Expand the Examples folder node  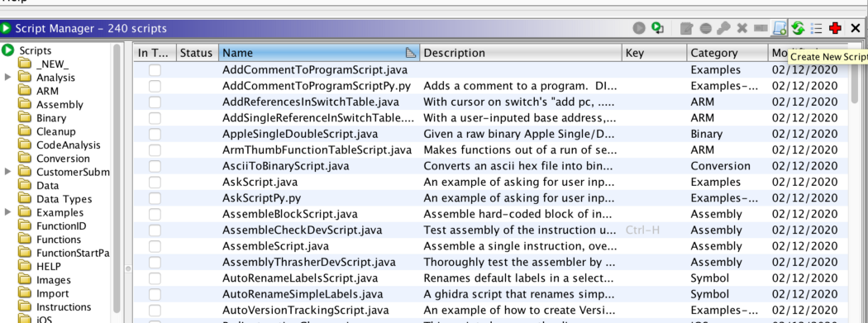point(7,212)
